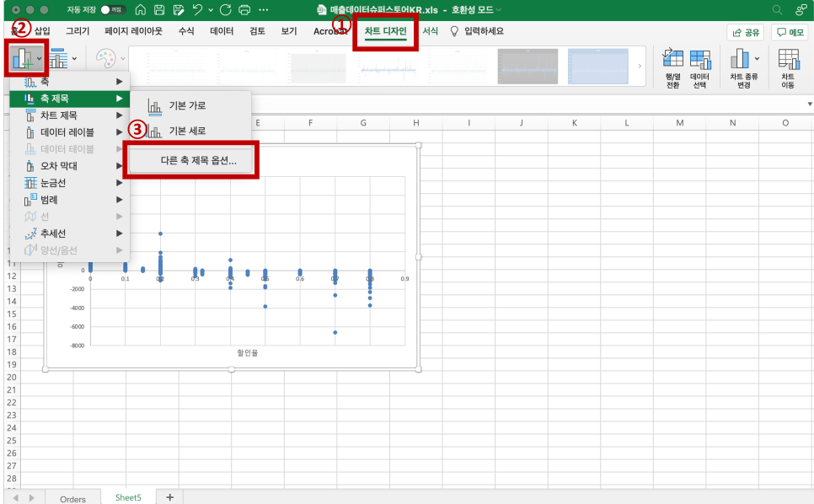This screenshot has height=504, width=814.
Task: Expand the 범례 submenu
Action: [70, 199]
